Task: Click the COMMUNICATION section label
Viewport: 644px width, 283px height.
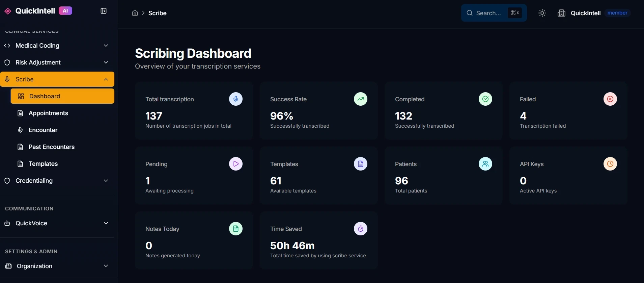Action: [29, 209]
